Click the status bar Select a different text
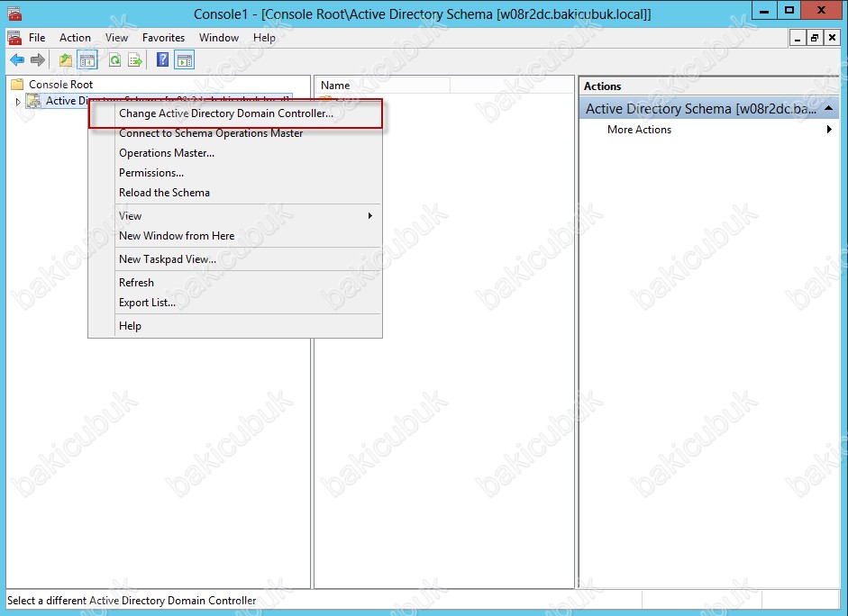This screenshot has width=848, height=616. [132, 601]
